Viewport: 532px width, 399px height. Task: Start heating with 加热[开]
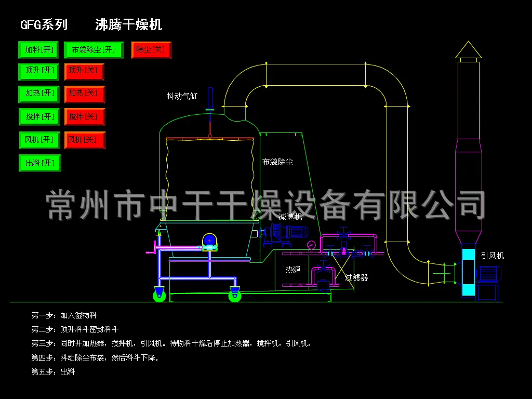[x=39, y=94]
